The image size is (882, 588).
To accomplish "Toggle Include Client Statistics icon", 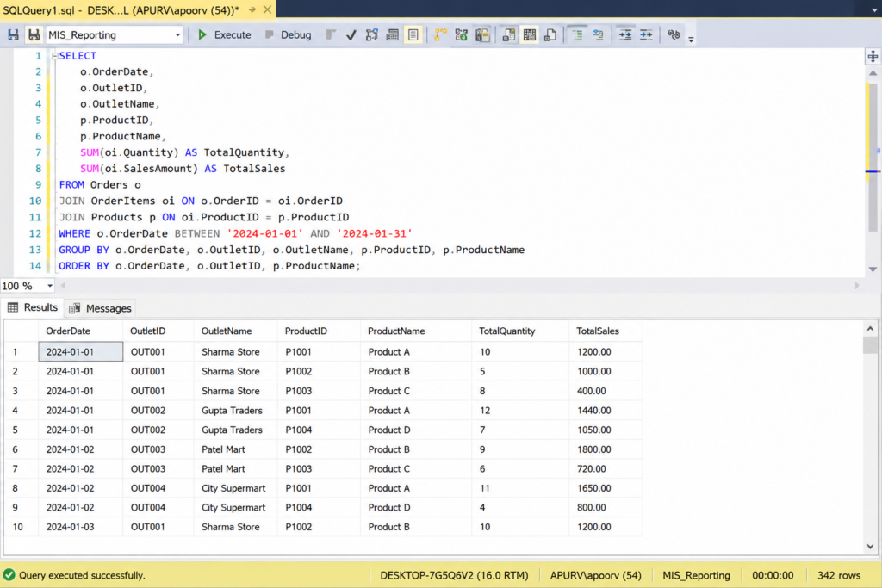I will pyautogui.click(x=482, y=34).
